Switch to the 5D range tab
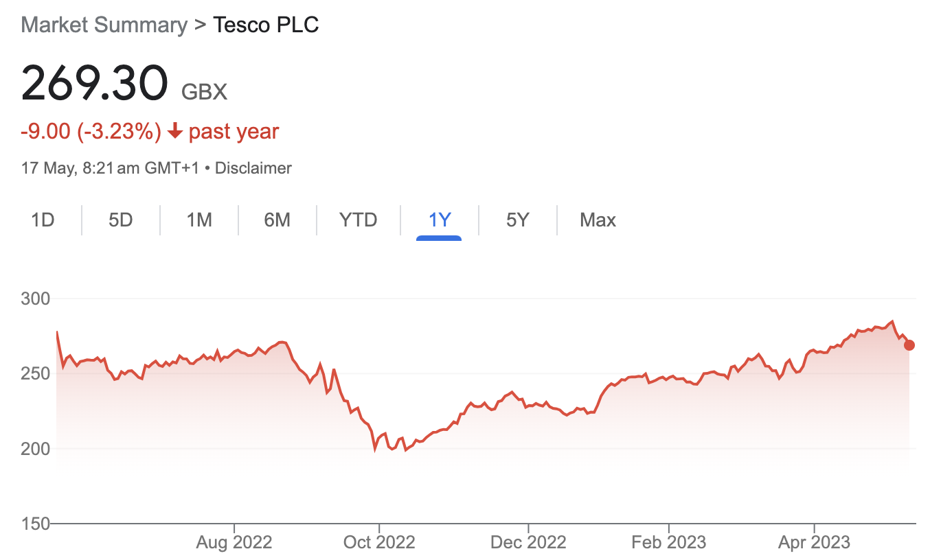 coord(120,220)
